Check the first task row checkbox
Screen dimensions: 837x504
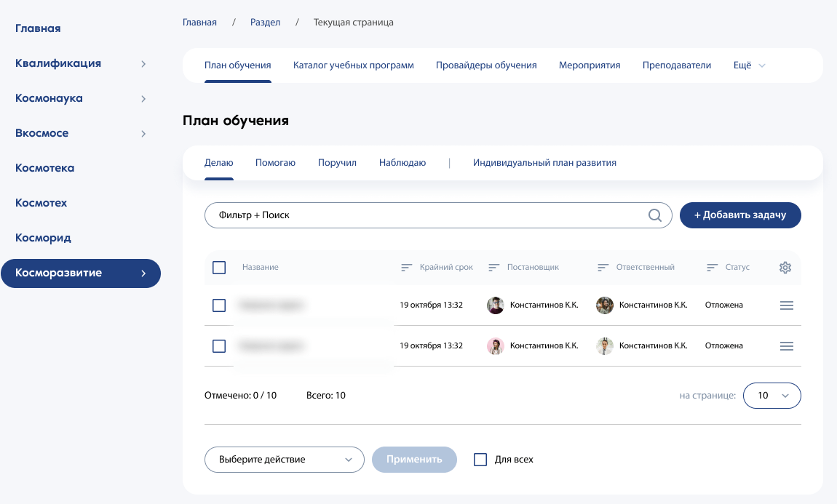point(219,305)
